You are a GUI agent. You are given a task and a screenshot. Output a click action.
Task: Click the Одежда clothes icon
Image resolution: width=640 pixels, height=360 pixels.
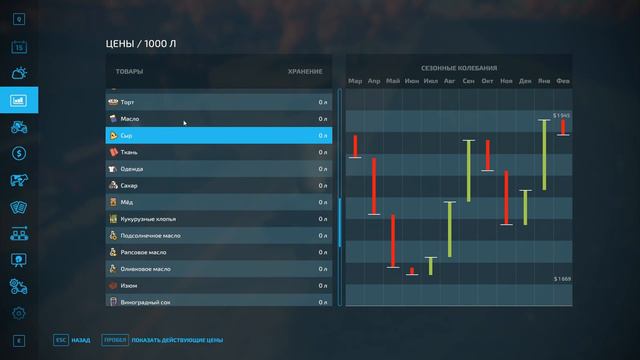113,169
